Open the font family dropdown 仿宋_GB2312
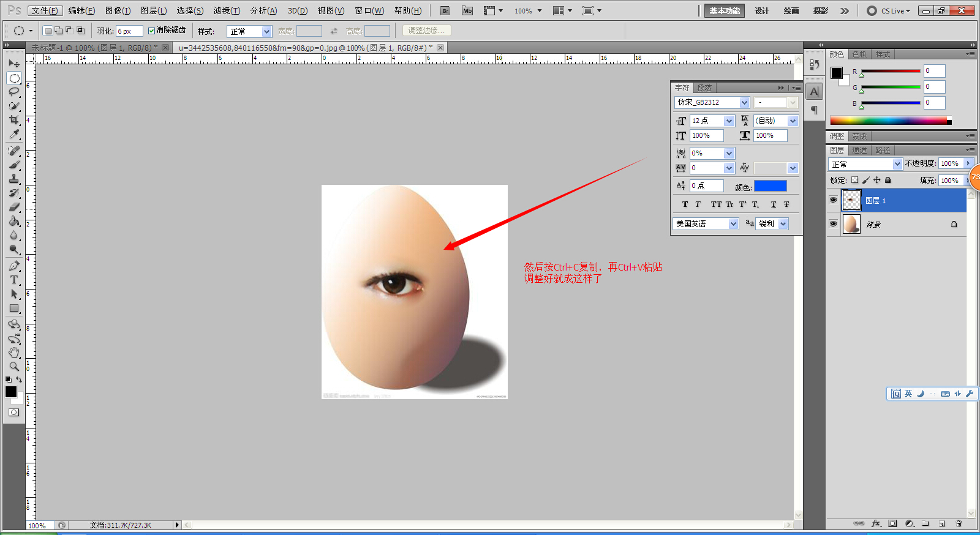 (712, 102)
